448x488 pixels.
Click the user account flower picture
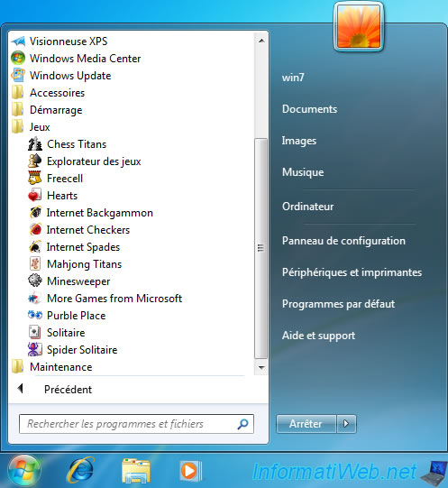359,27
